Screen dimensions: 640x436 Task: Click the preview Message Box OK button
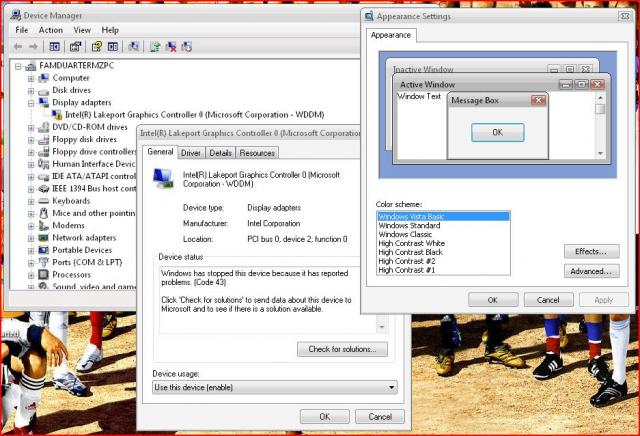click(498, 132)
